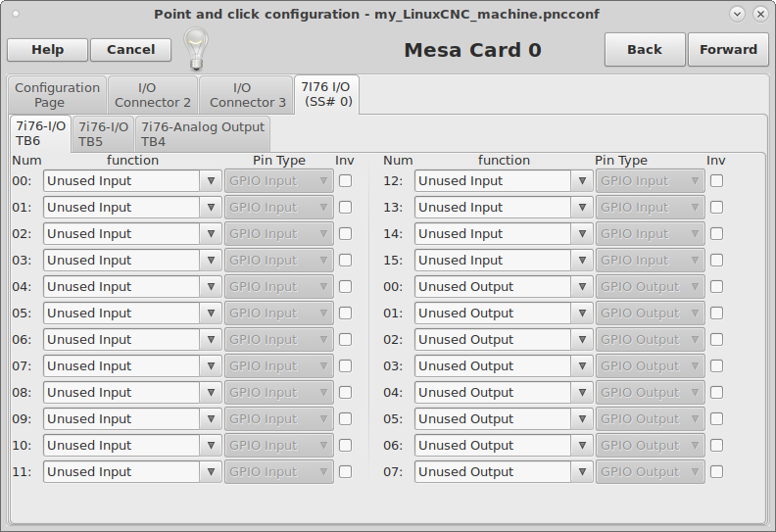Close the configuration window
The image size is (776, 532).
(760, 14)
